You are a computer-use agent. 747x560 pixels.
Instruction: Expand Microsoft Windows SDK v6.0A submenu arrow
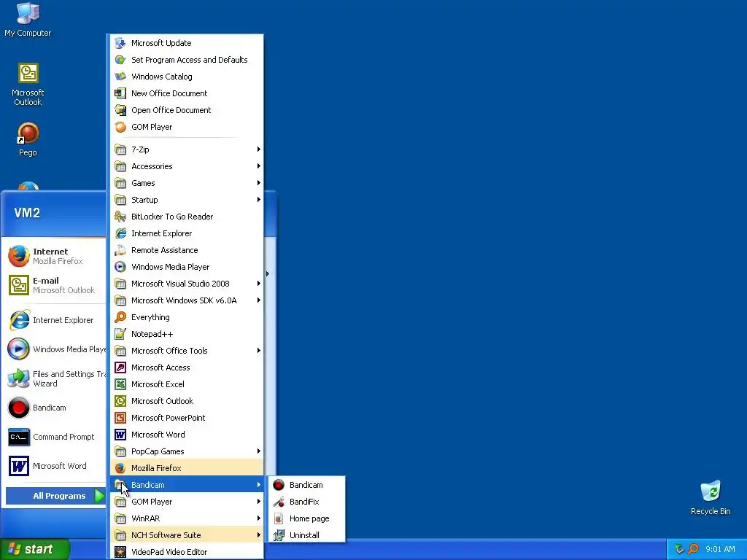point(259,300)
